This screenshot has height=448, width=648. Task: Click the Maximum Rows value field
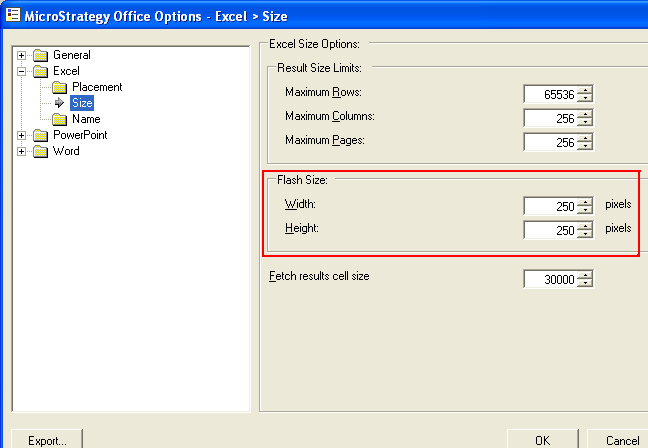coord(550,94)
